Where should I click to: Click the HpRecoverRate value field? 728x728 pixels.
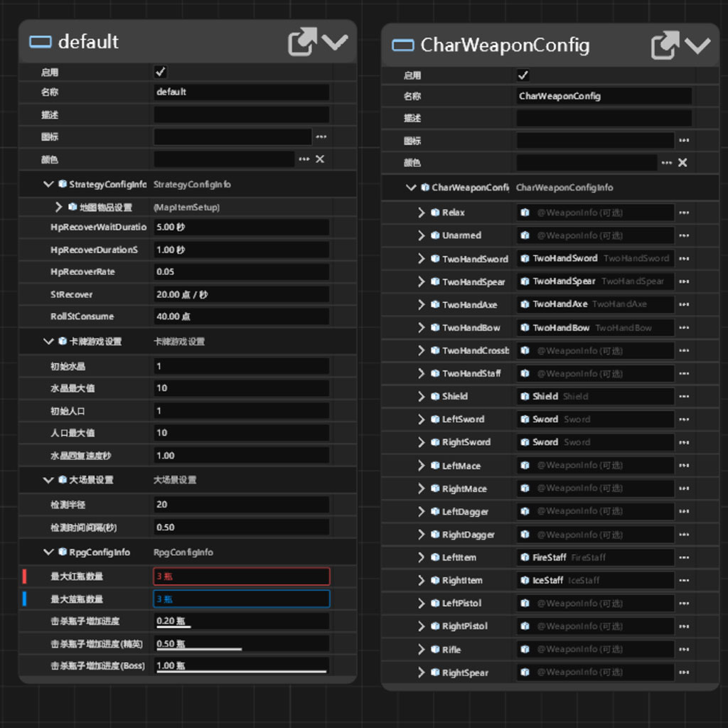[241, 272]
